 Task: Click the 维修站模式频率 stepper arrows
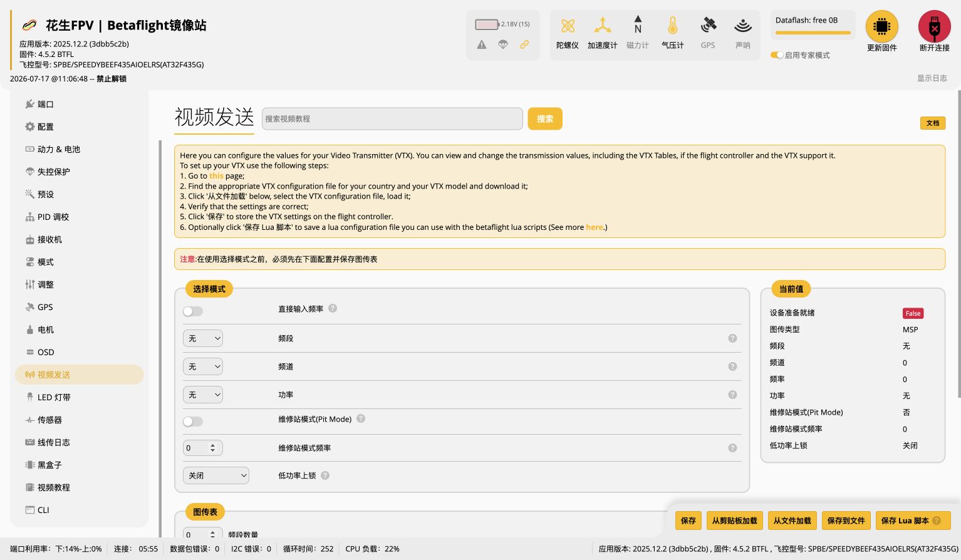click(x=213, y=448)
